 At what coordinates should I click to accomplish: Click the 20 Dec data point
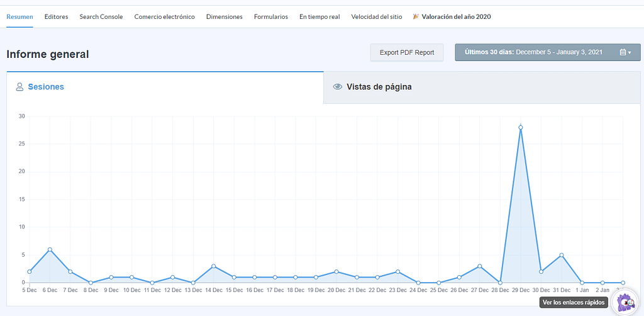336,271
